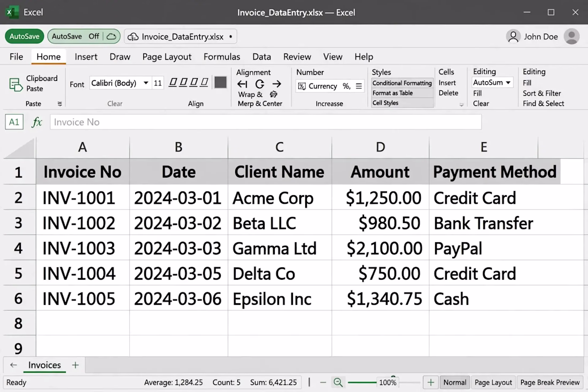Click the Excel logo in the title bar
This screenshot has width=588, height=392.
coord(12,12)
